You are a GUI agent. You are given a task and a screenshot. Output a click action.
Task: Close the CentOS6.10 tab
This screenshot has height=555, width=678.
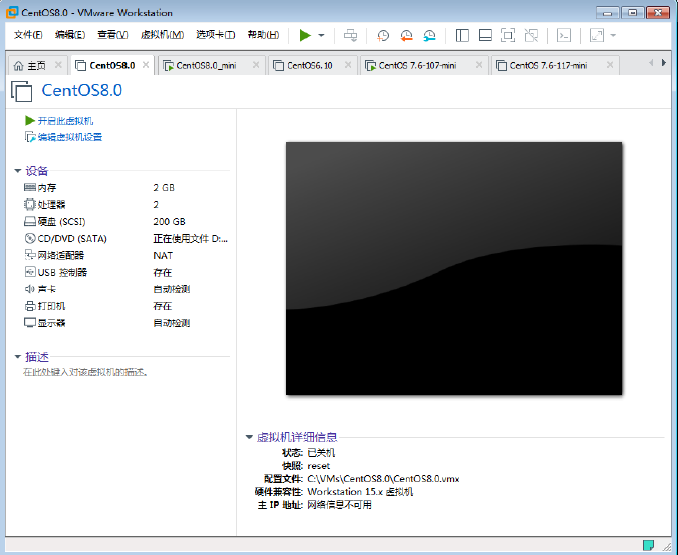coord(348,65)
